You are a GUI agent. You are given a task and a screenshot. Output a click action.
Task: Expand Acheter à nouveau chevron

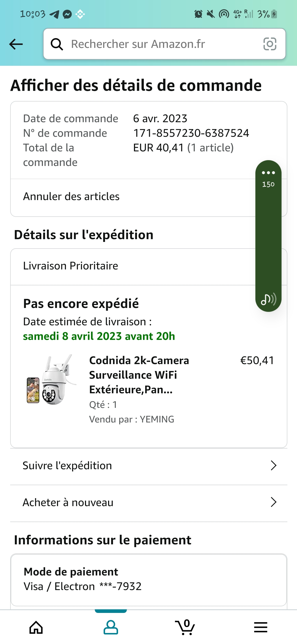273,502
